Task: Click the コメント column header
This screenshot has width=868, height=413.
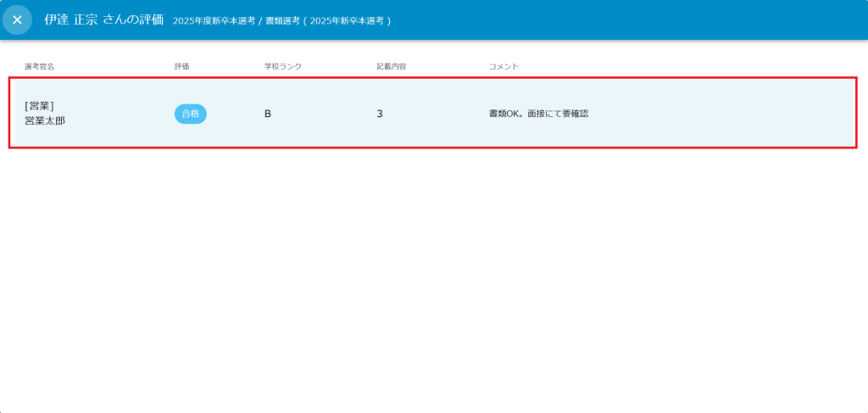Action: pos(504,66)
